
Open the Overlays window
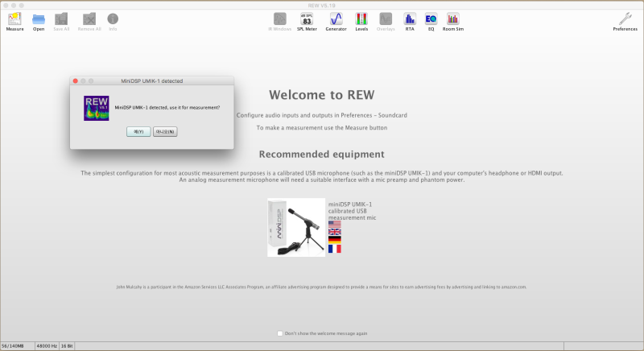coord(386,19)
